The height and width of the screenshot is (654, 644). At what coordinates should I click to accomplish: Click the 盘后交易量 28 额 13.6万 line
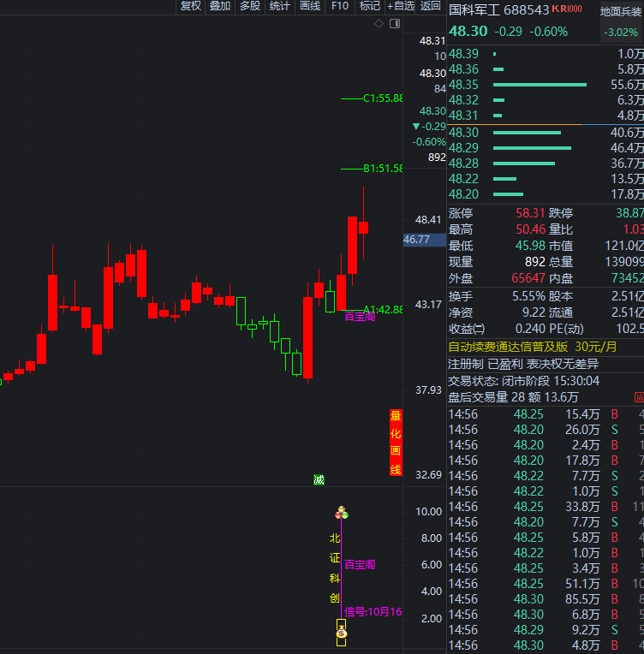pos(513,397)
